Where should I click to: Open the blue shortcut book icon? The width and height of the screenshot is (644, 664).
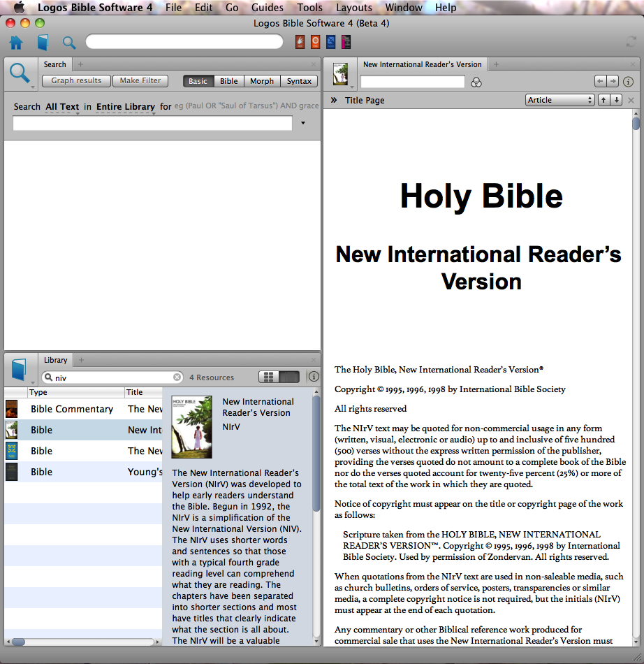(x=331, y=42)
